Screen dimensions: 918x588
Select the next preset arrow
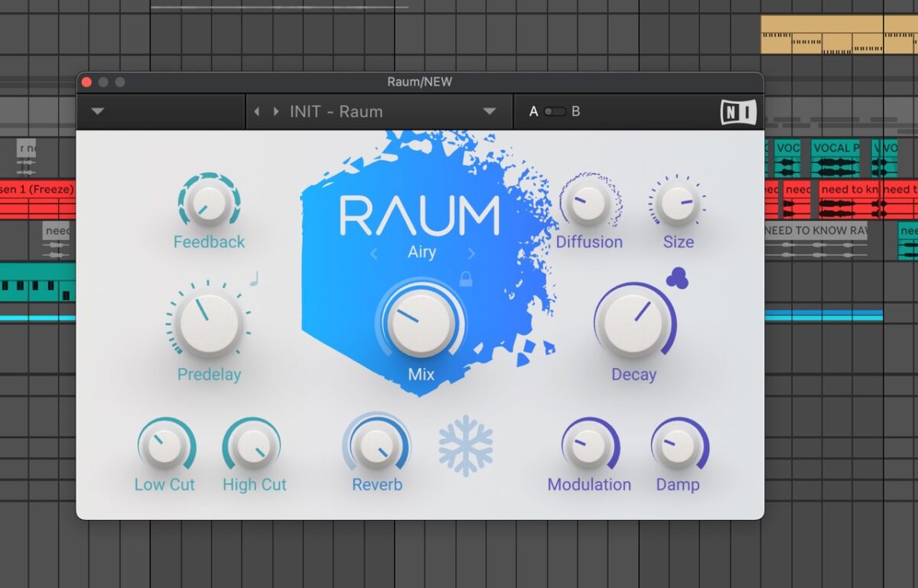point(275,112)
